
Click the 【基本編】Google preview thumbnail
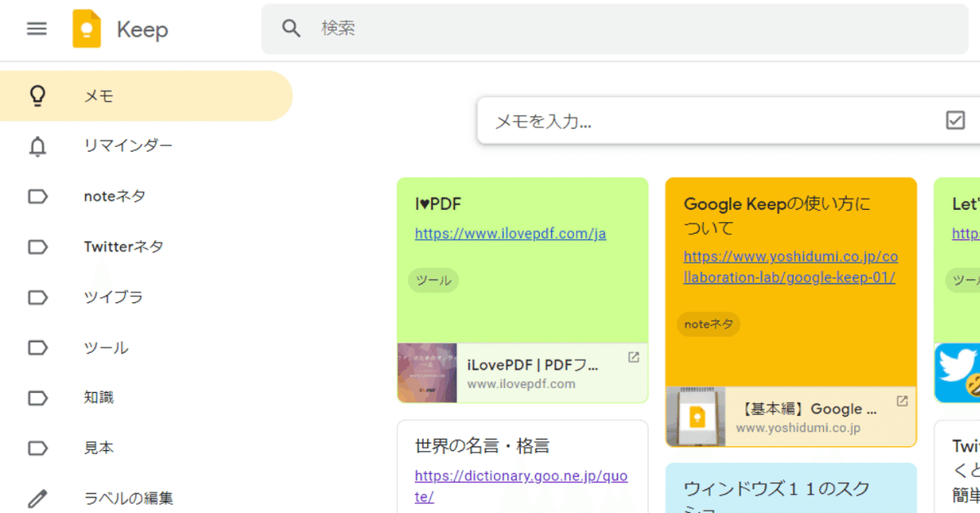pos(696,417)
